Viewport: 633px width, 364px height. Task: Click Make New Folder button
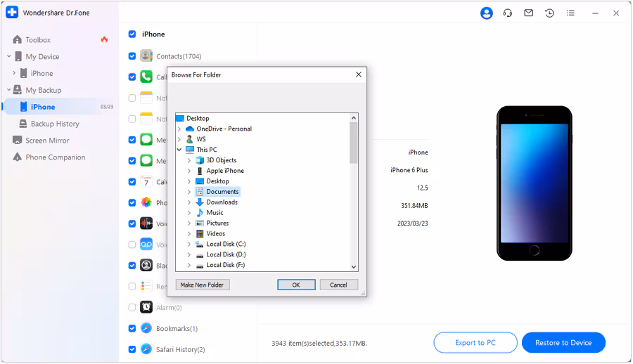point(203,285)
